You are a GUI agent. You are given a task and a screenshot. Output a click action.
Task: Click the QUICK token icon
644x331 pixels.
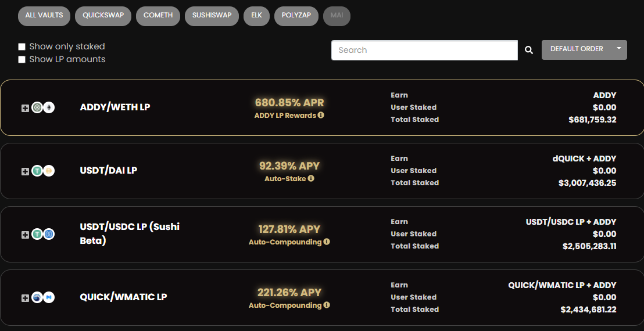pos(37,297)
